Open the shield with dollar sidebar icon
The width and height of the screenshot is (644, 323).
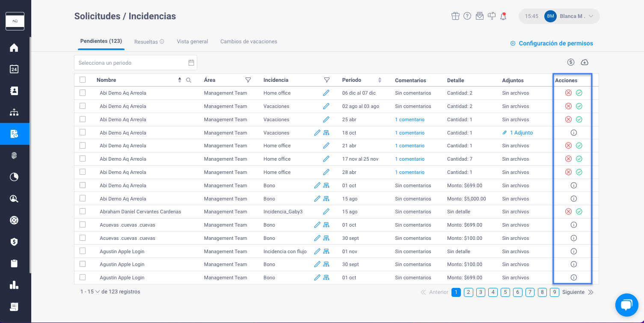pos(14,242)
